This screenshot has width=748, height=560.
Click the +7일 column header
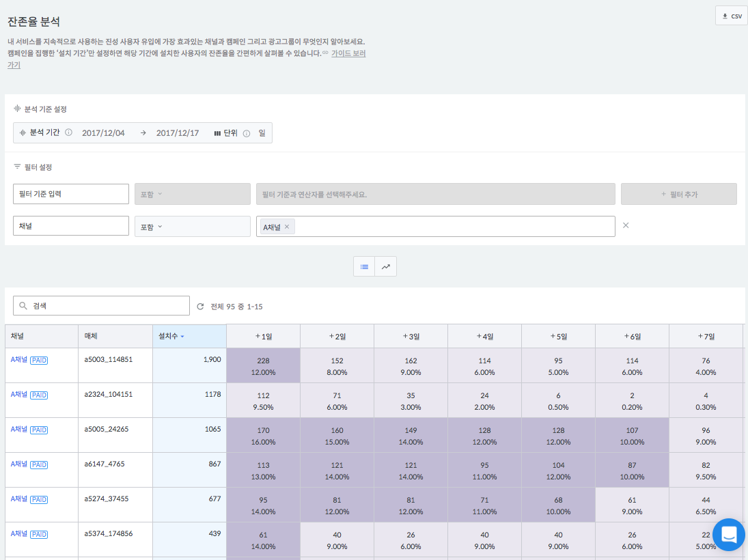click(x=706, y=336)
